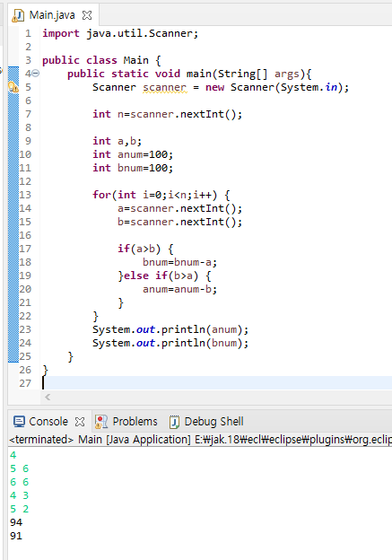Screen dimensions: 392x560
Task: Click 'int a,b;' declaration on line 9
Action: pos(118,141)
